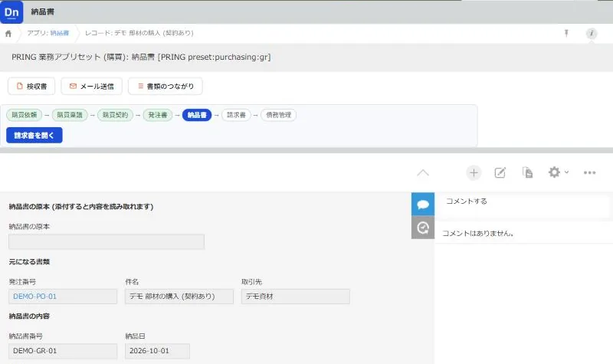
Task: Go to previous record with up chevron
Action: pyautogui.click(x=423, y=172)
